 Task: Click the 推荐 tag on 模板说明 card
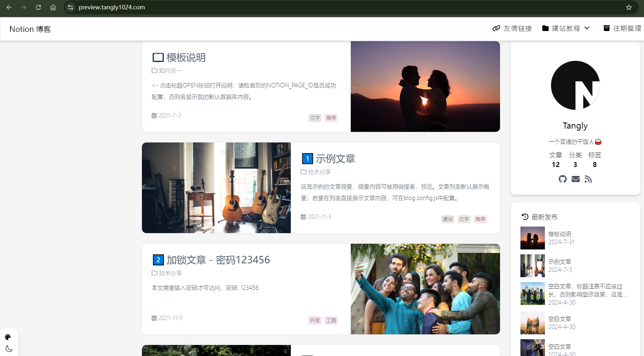click(x=331, y=118)
